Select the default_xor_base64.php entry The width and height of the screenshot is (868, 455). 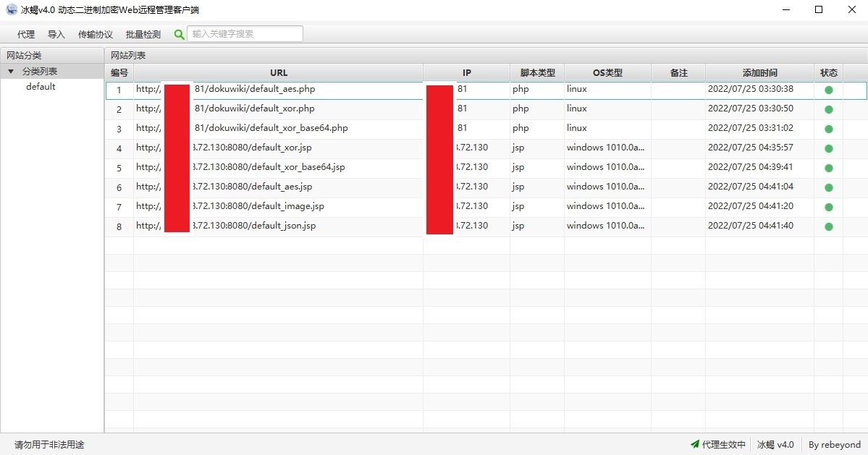click(x=486, y=128)
